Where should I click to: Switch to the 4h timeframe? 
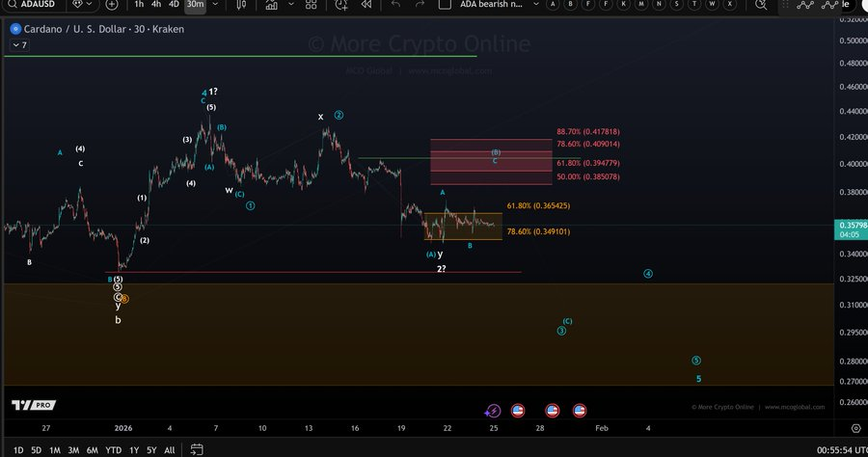click(x=156, y=5)
